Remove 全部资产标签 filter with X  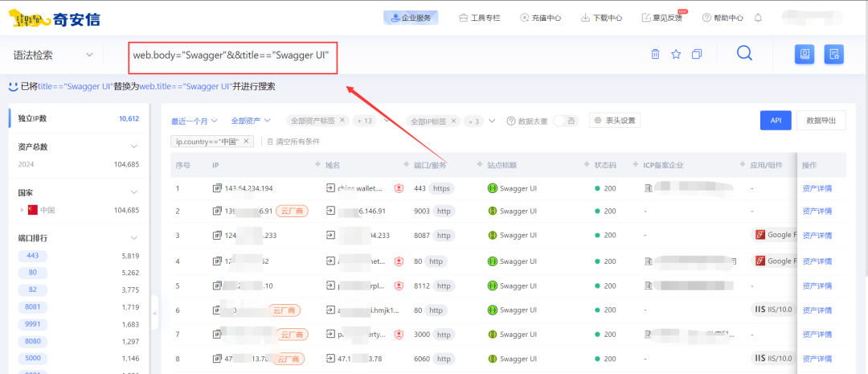click(342, 120)
